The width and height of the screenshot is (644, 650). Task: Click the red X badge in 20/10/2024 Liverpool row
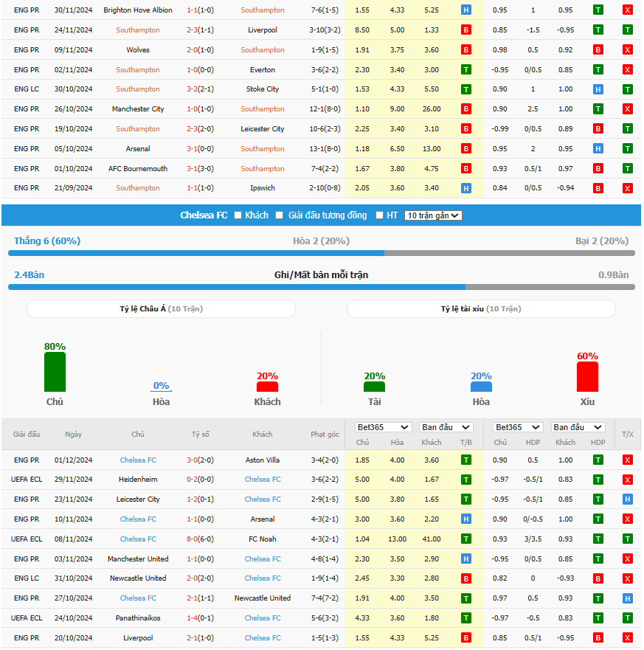628,638
